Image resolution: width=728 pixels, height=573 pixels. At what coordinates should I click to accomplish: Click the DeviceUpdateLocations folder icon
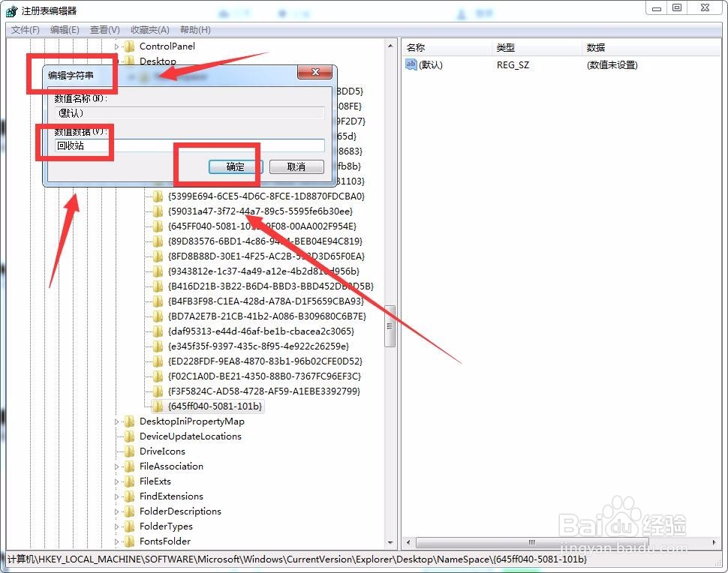click(130, 436)
